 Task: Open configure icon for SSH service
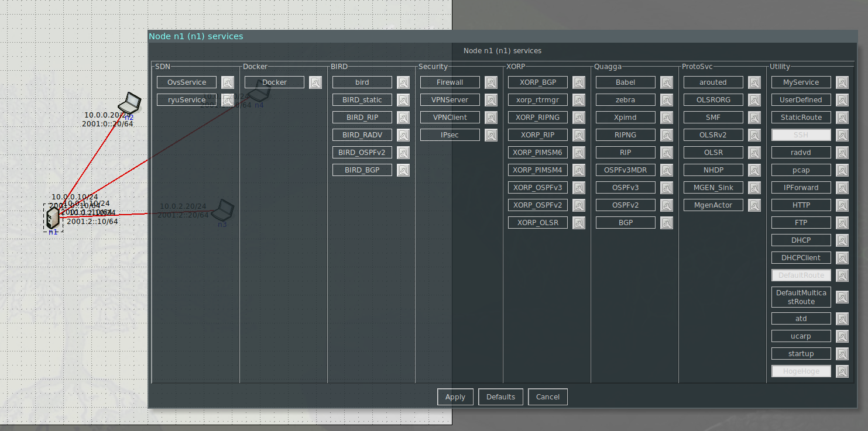[x=842, y=135]
